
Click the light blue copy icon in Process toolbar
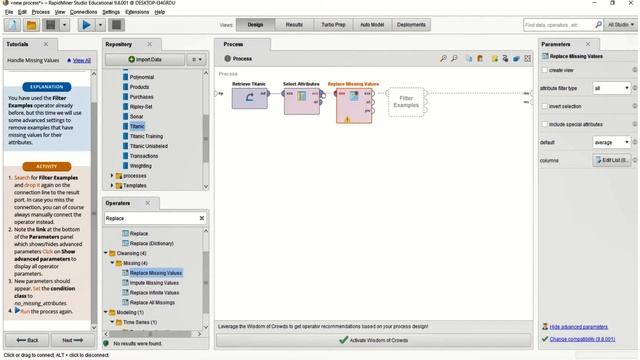click(x=469, y=59)
